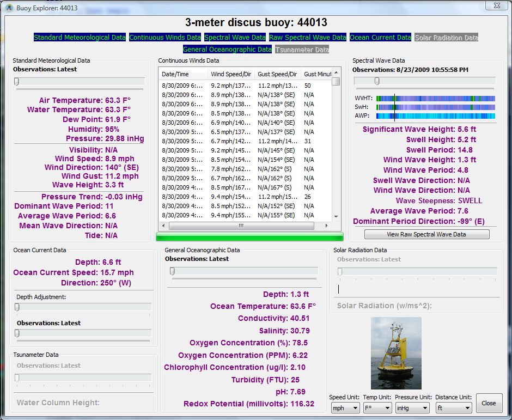Open the General Oceanographic Data section

[x=228, y=49]
